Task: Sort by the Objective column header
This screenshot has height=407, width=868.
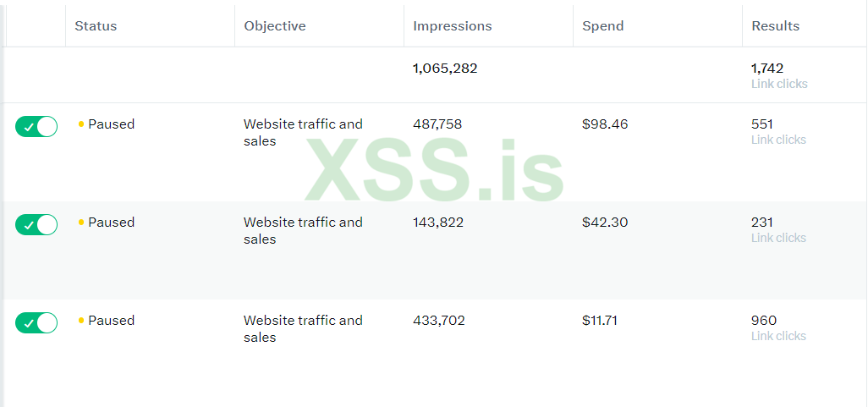Action: [275, 26]
